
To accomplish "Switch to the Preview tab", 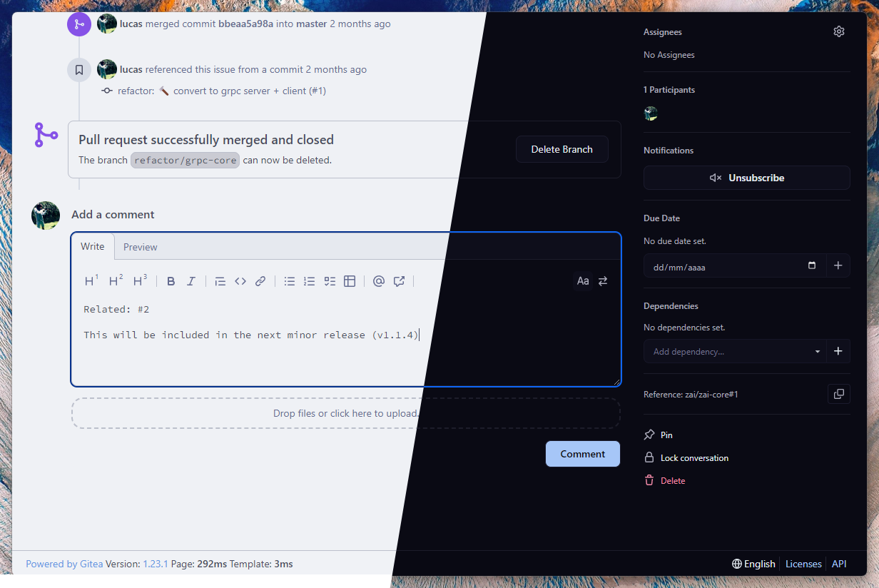I will [x=141, y=247].
